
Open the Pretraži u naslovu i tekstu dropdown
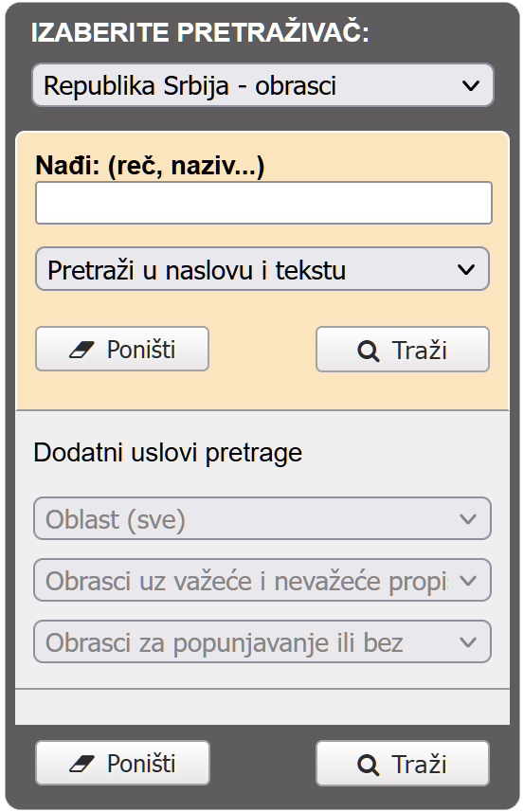click(x=262, y=269)
